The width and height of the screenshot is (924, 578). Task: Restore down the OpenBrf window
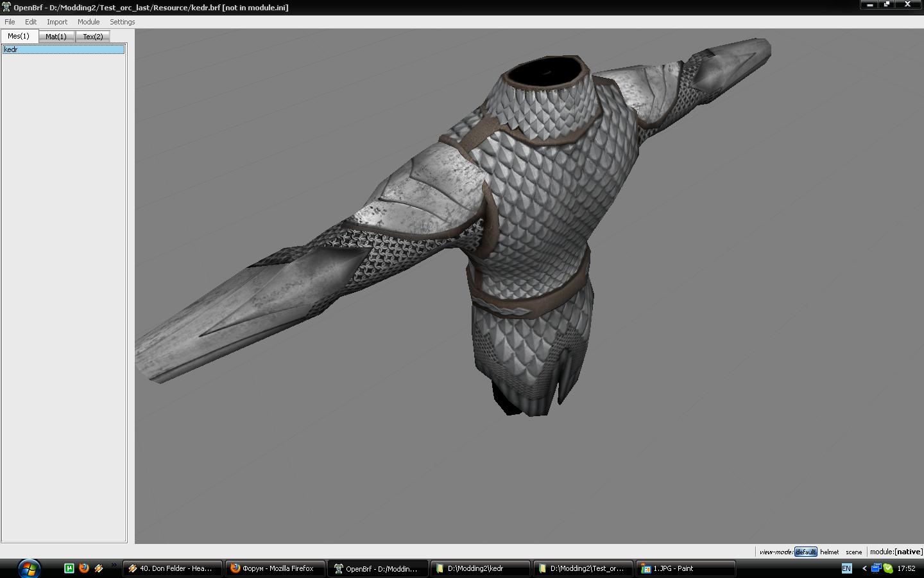tap(887, 4)
